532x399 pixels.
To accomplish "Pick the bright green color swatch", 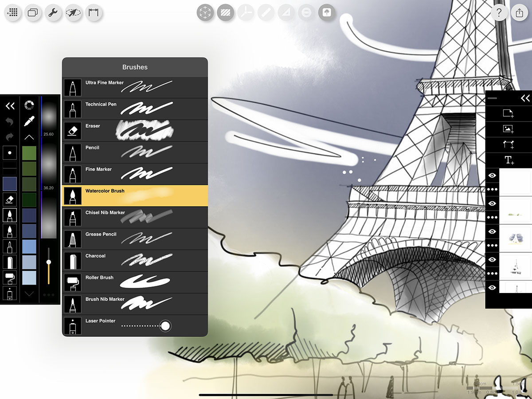I will [29, 153].
